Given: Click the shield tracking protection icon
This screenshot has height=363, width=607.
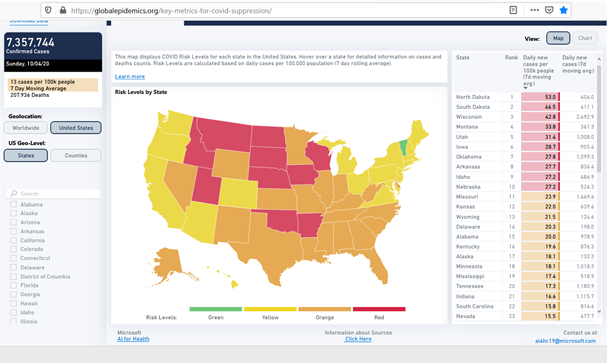Looking at the screenshot, I should pos(48,10).
